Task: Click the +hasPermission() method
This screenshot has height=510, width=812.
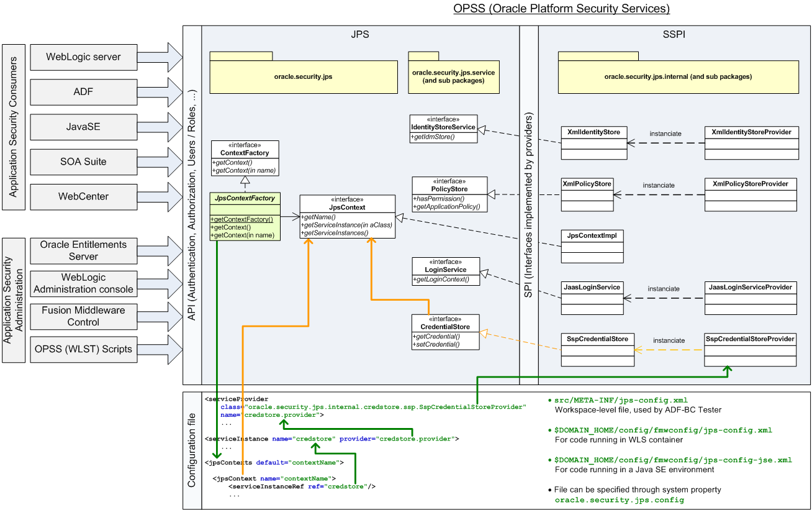Action: coord(439,198)
